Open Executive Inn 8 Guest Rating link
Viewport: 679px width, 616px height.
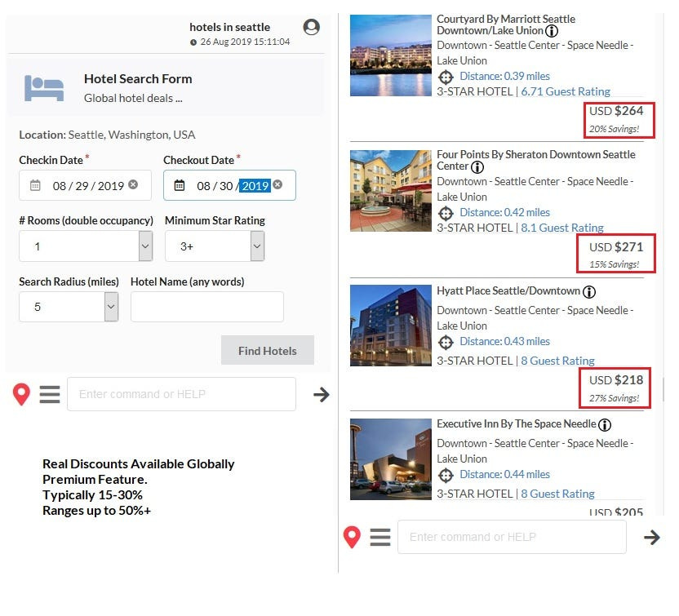(x=557, y=494)
